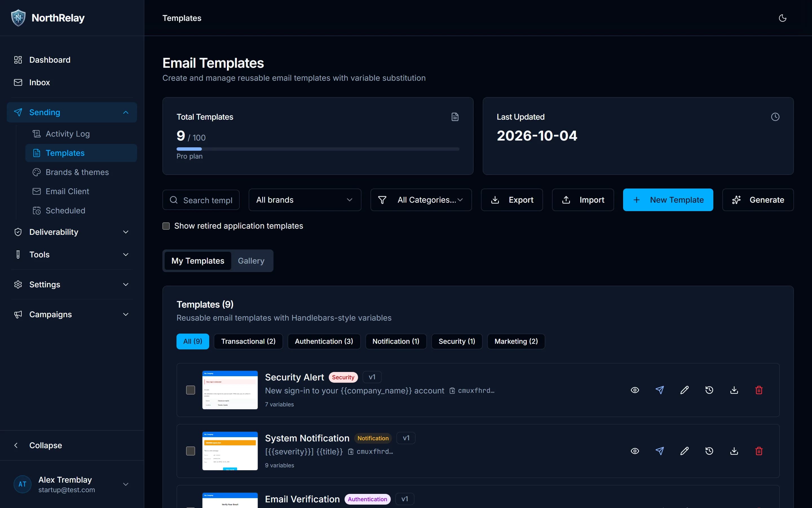Click the NorthRelay shield logo
This screenshot has height=508, width=812.
(18, 18)
